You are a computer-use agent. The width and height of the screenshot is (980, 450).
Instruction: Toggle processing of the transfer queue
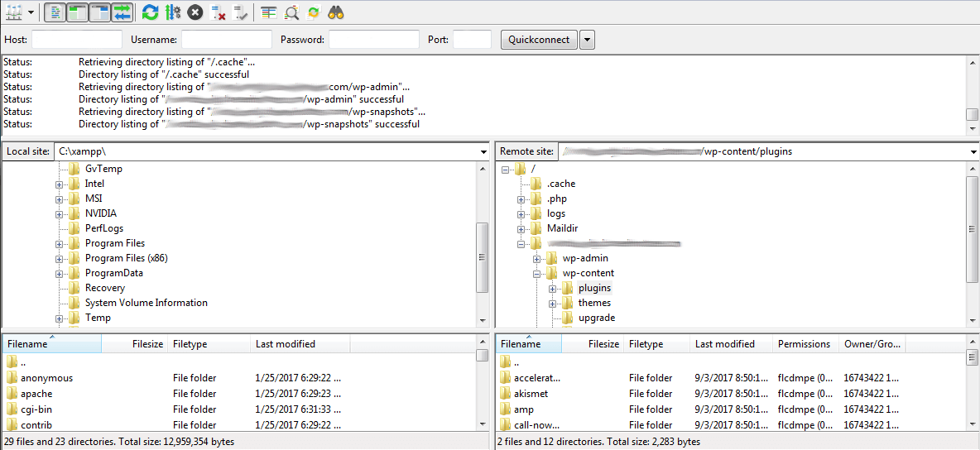pyautogui.click(x=172, y=12)
